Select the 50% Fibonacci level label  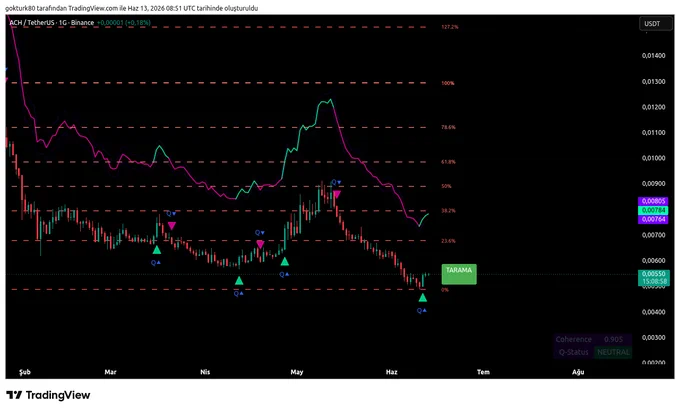446,186
